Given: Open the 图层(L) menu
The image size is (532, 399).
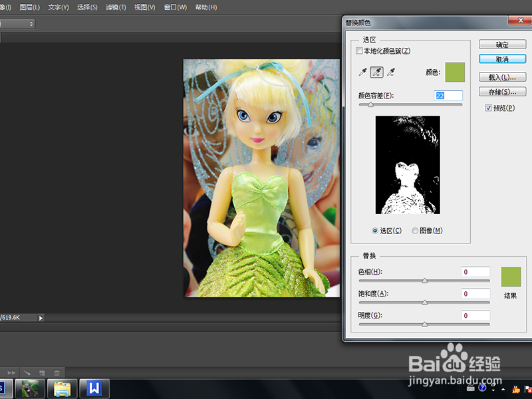Looking at the screenshot, I should tap(29, 7).
